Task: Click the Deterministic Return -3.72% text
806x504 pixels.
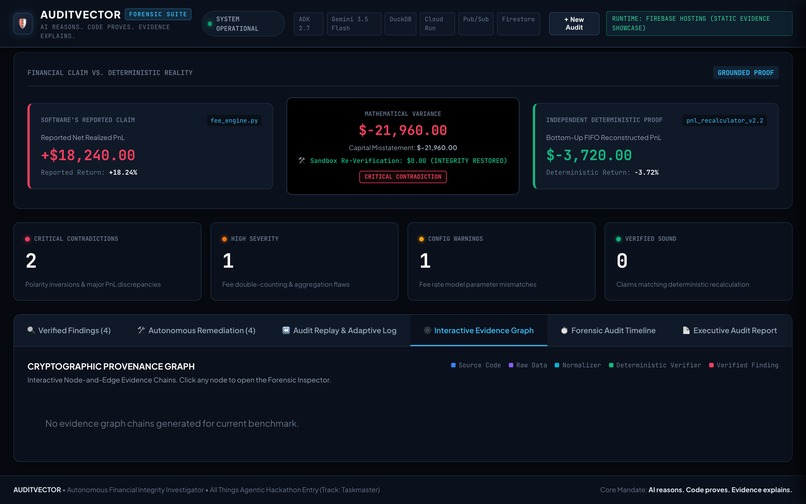Action: 602,172
